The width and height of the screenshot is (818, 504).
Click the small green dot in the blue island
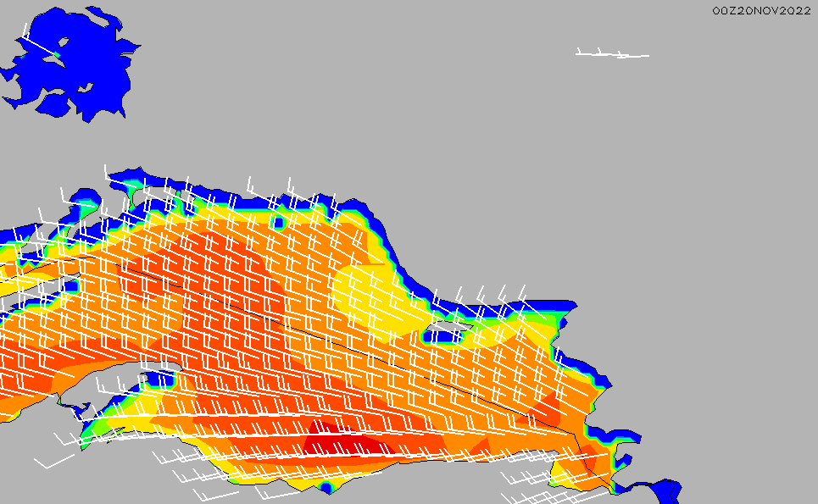pos(57,56)
